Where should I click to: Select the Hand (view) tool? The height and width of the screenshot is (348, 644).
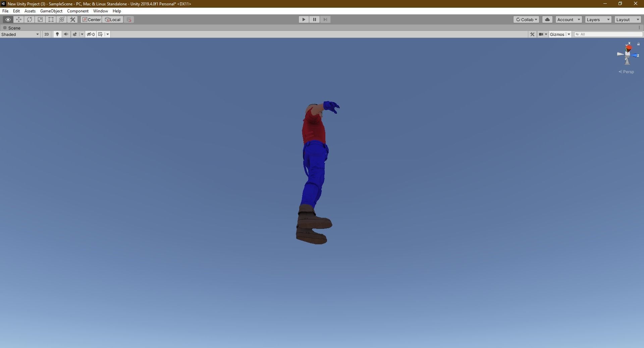point(8,19)
